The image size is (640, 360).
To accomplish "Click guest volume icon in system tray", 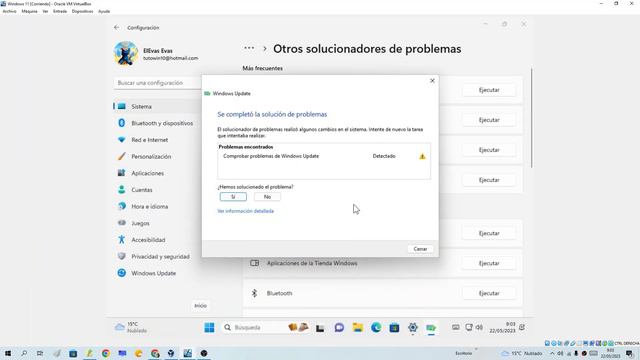I will coord(479,327).
